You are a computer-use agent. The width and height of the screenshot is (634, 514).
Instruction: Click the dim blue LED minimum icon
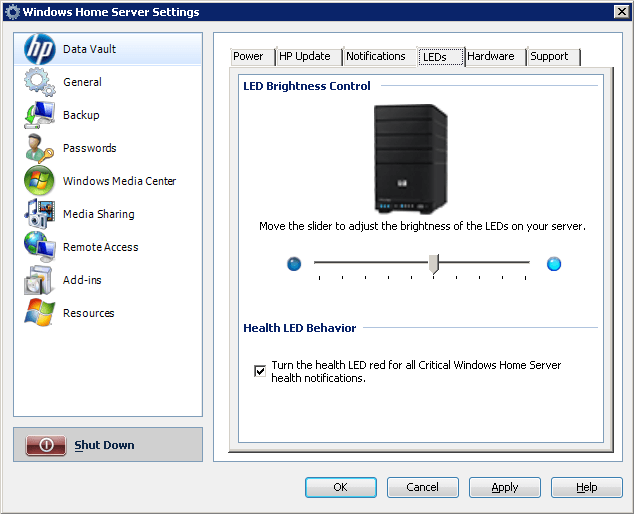(x=294, y=264)
